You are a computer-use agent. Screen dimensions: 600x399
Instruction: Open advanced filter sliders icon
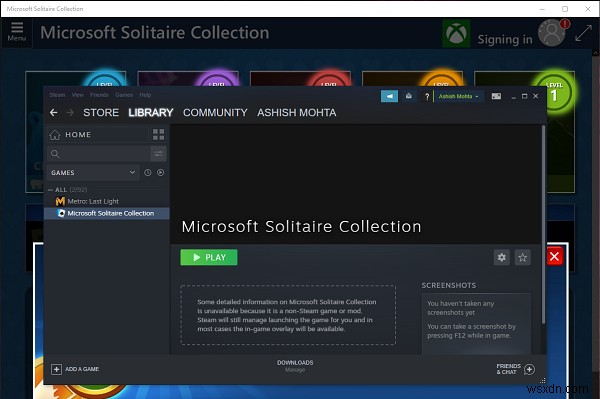pyautogui.click(x=158, y=154)
